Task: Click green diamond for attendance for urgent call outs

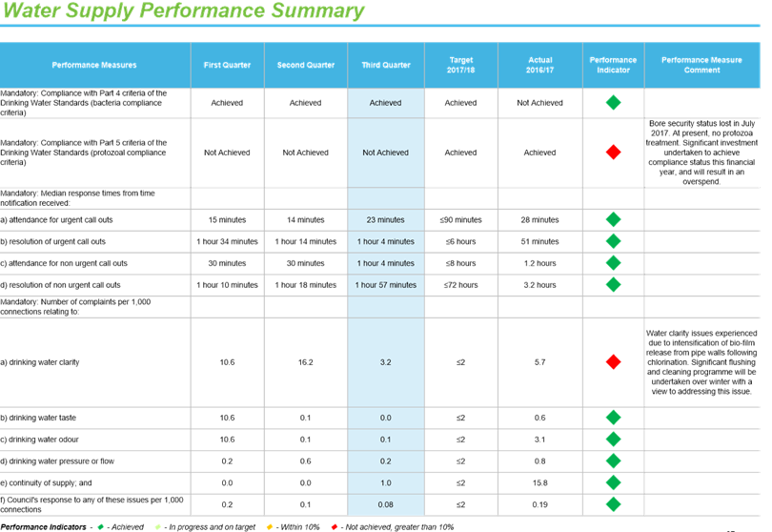Action: pos(613,219)
